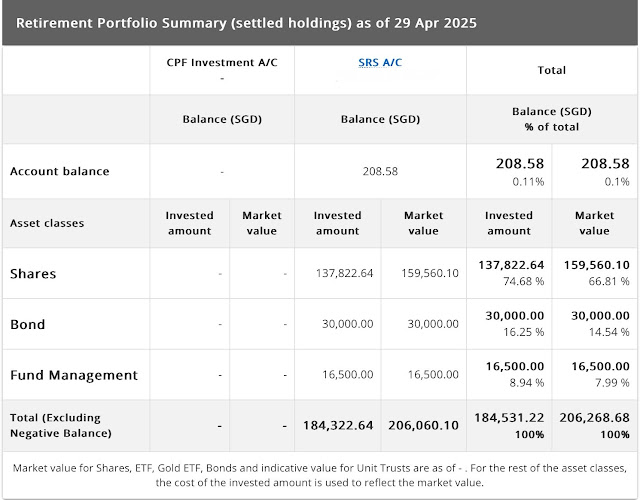Select the 'Account balance' row label
Viewport: 640px width, 500px height.
point(60,171)
